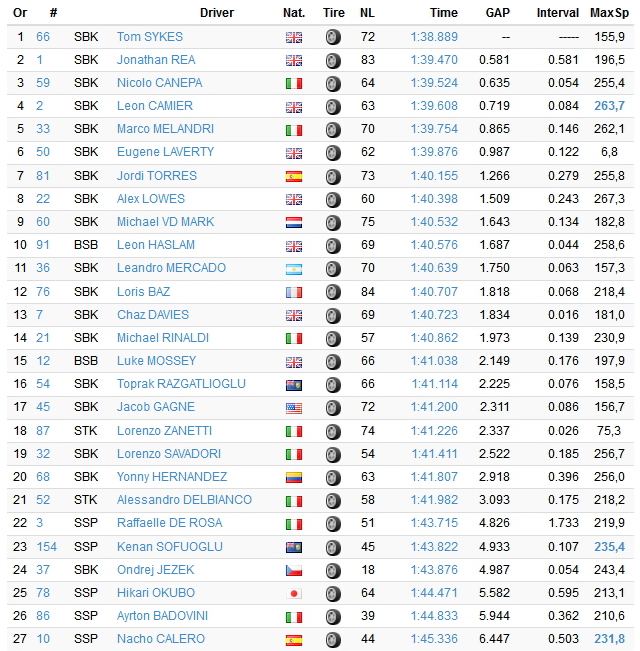
Task: Click the Spanish flag beside Jordi TORRES
Action: pyautogui.click(x=294, y=176)
